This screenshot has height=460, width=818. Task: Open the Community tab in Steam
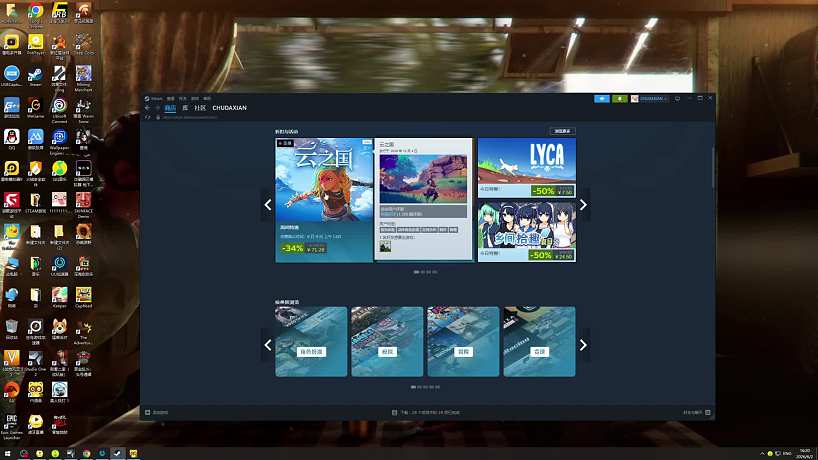pyautogui.click(x=200, y=108)
